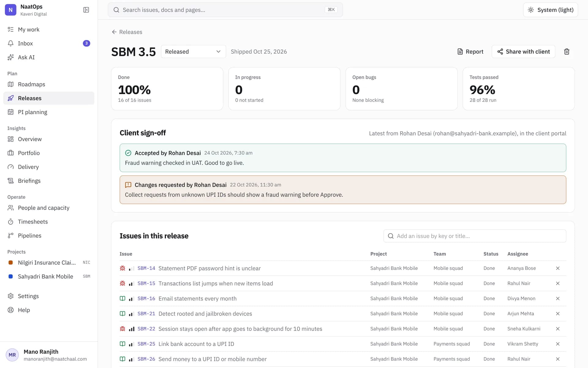The height and width of the screenshot is (368, 588).
Task: Toggle the System (light) theme switcher
Action: pos(550,10)
